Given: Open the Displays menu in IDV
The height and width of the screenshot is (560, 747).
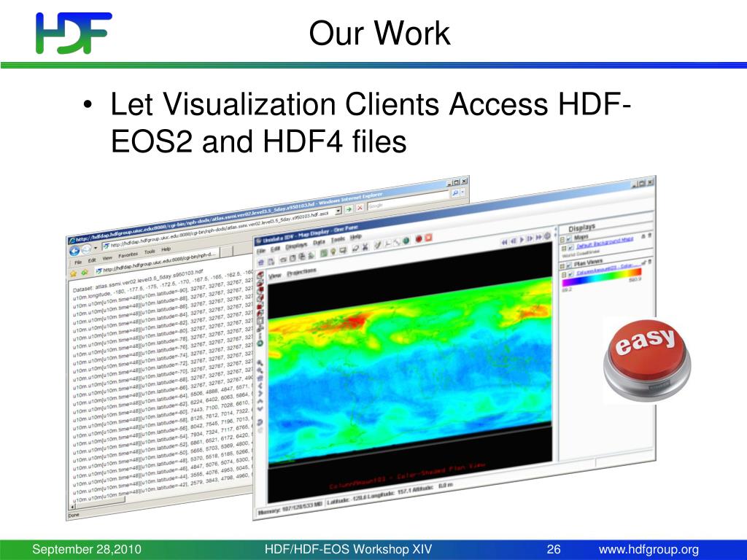Looking at the screenshot, I should tap(295, 245).
